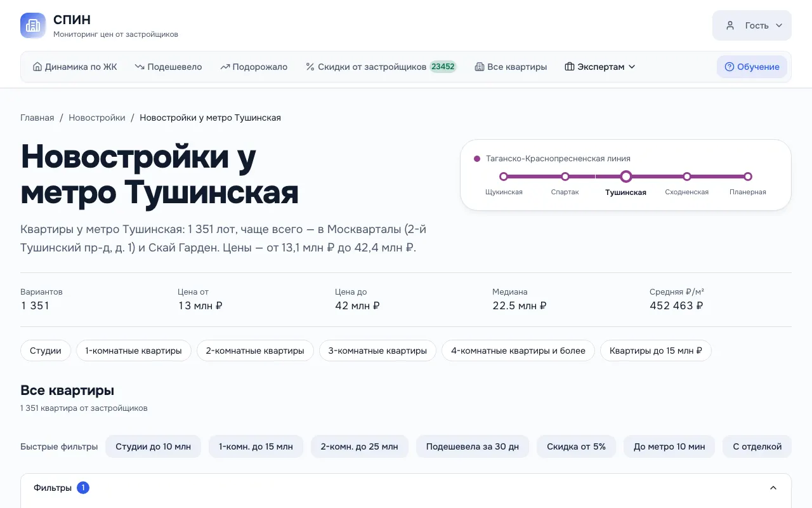The height and width of the screenshot is (508, 812).
Task: Click the home icon beside Динамика по ЖК
Action: [x=37, y=67]
